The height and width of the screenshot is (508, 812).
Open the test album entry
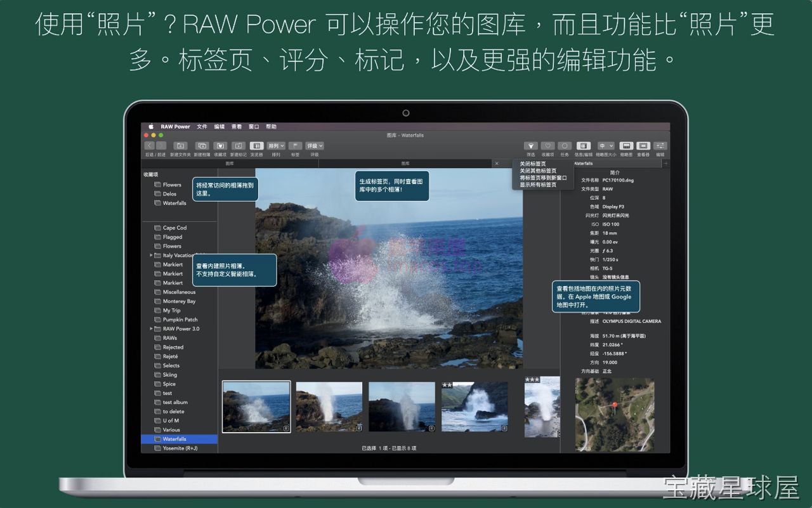coord(175,402)
